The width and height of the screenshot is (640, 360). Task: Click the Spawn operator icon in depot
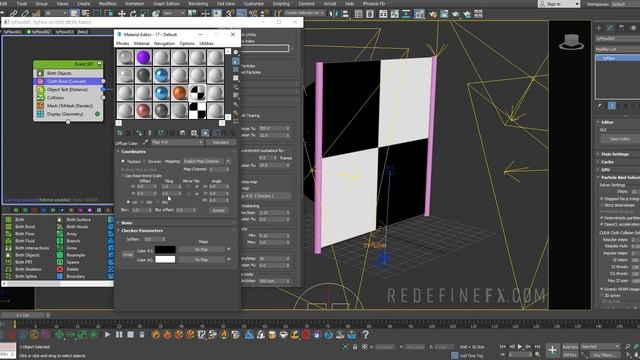[x=60, y=262]
